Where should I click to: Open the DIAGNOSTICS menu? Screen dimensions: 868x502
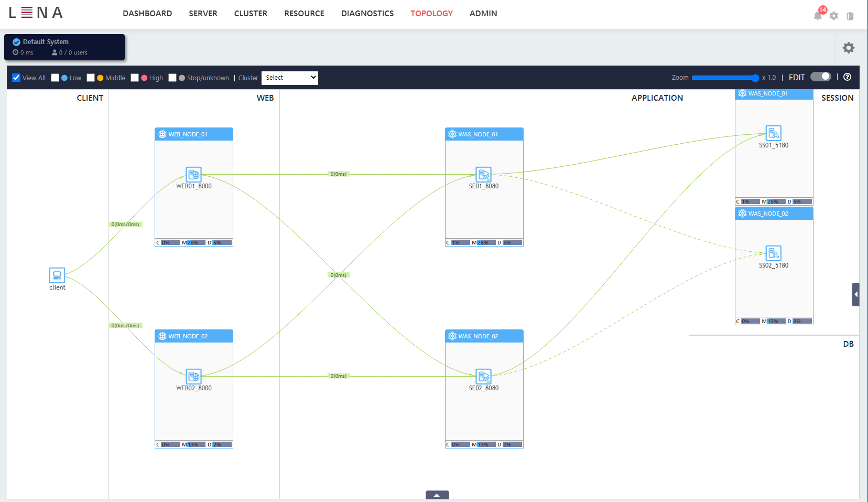367,14
